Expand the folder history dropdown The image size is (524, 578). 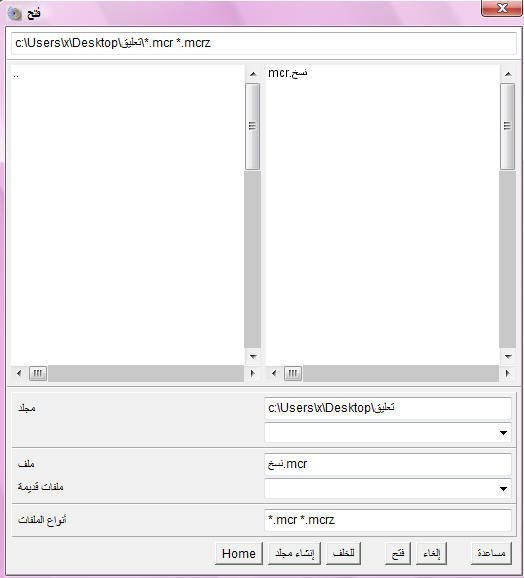tap(503, 433)
